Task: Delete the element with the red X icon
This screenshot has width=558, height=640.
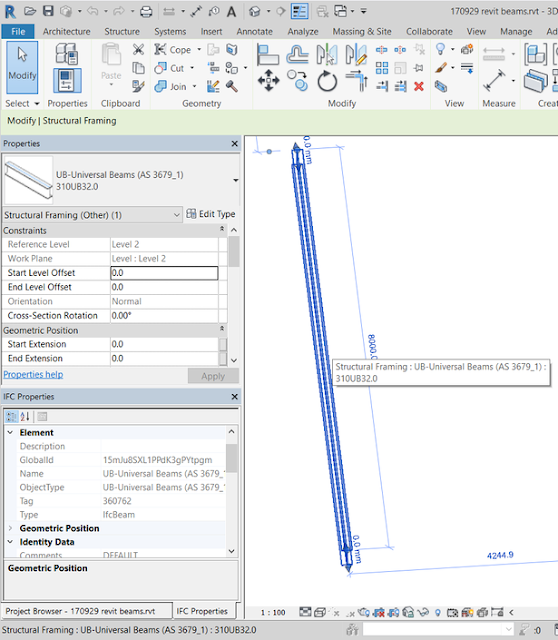Action: click(419, 86)
